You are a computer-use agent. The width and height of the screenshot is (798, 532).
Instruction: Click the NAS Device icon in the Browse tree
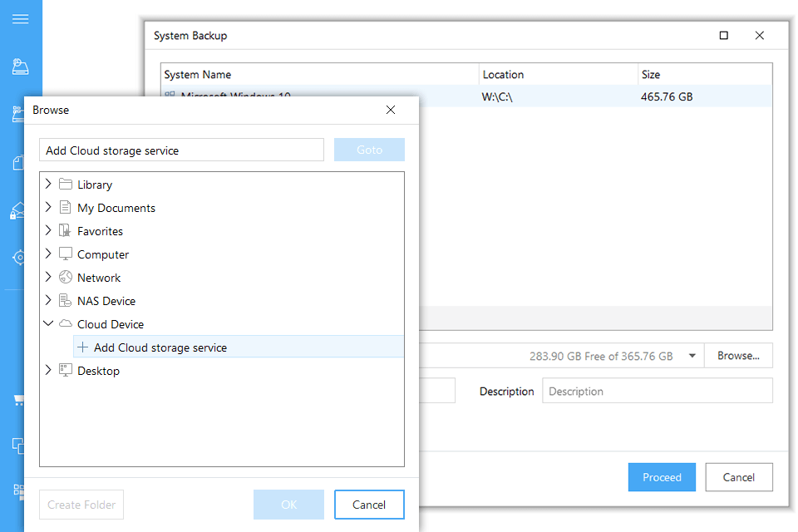pos(65,300)
